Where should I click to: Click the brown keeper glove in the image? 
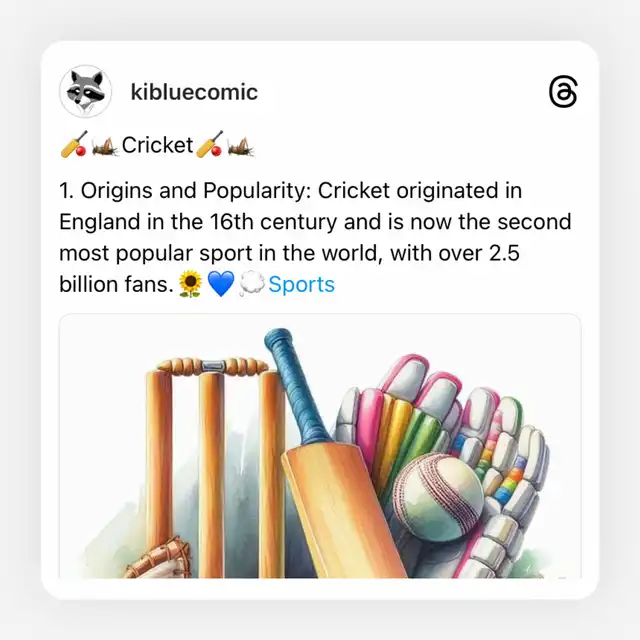(x=158, y=562)
